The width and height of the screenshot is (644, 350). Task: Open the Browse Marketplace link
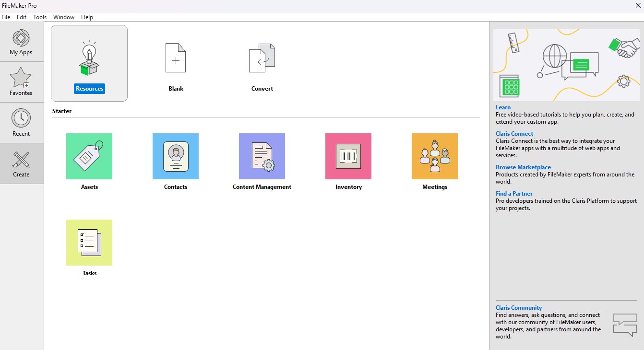[523, 167]
